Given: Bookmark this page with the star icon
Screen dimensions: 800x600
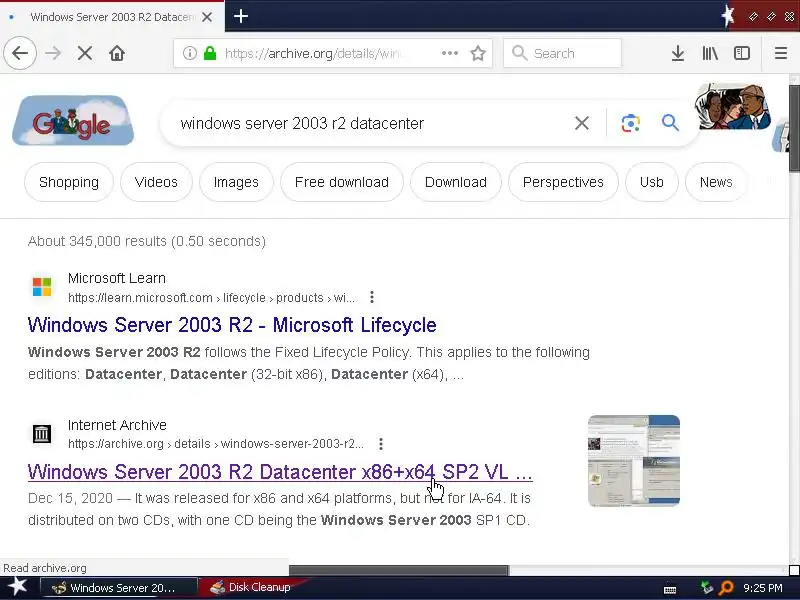Looking at the screenshot, I should pyautogui.click(x=478, y=53).
